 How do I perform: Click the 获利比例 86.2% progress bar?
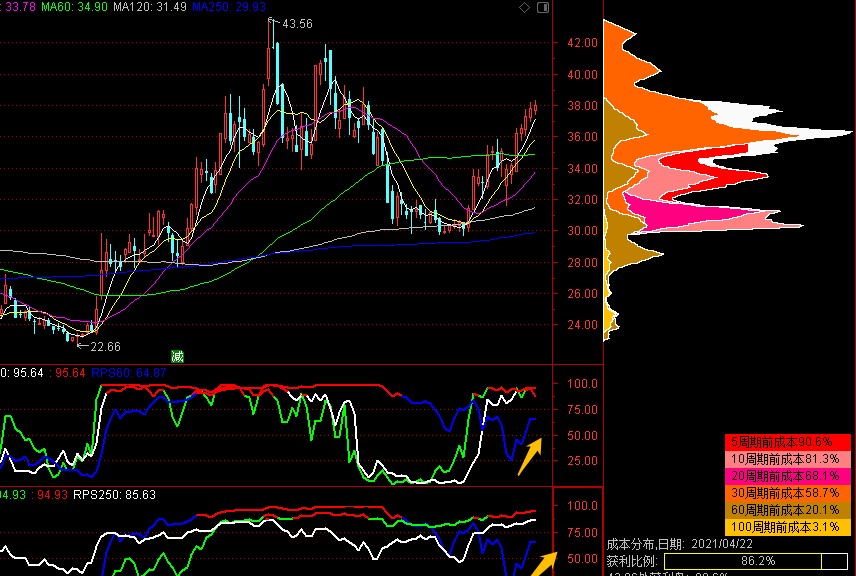(756, 561)
